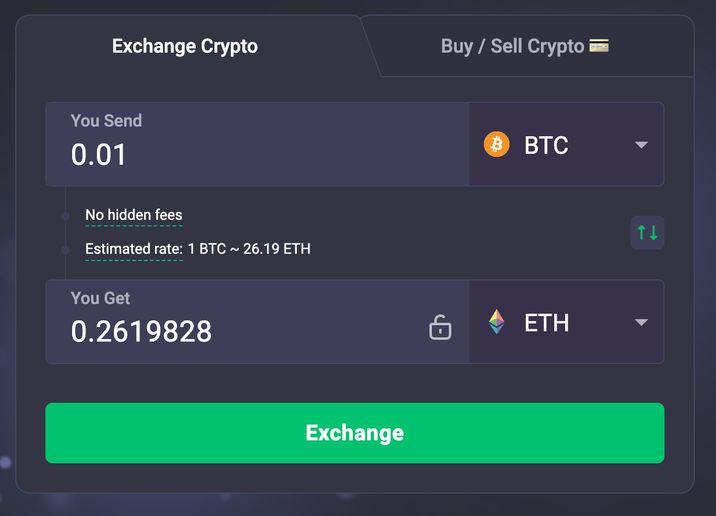The height and width of the screenshot is (516, 716).
Task: Open the ETH currency selector
Action: (x=546, y=322)
